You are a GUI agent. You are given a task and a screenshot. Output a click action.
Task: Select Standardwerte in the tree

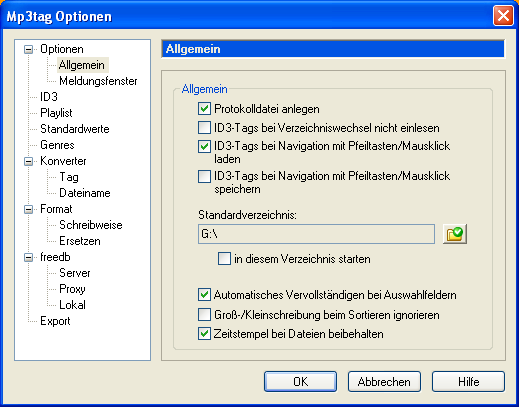[x=75, y=129]
